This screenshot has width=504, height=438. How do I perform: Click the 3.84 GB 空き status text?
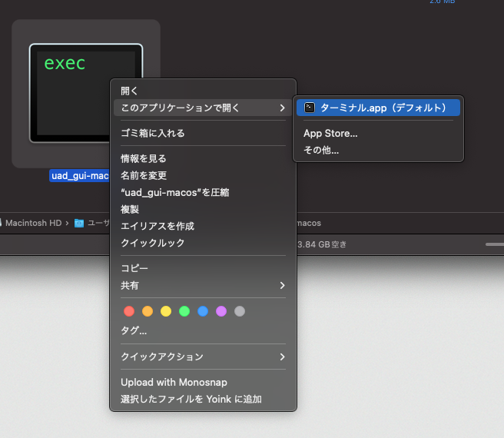coord(322,244)
